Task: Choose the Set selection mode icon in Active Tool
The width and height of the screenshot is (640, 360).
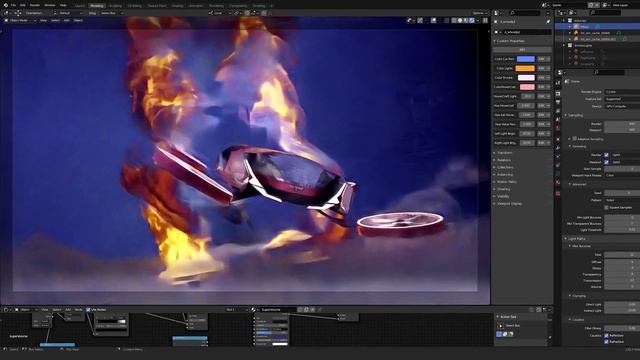Action: (499, 334)
